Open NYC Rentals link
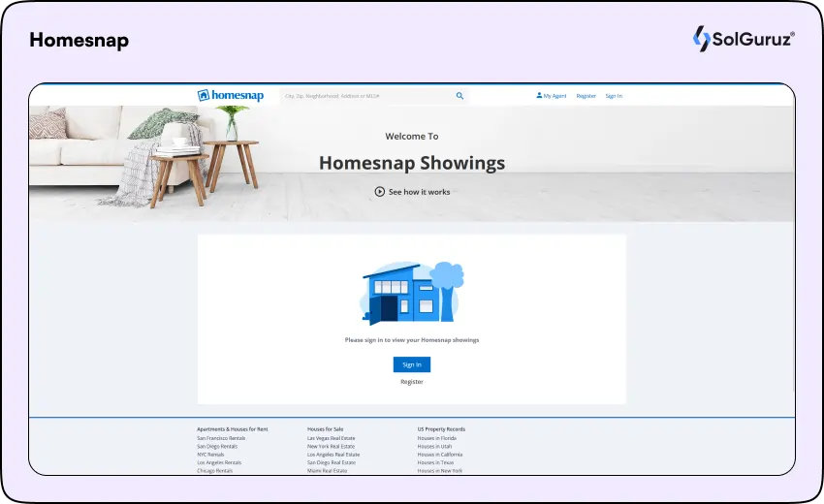 (x=210, y=455)
